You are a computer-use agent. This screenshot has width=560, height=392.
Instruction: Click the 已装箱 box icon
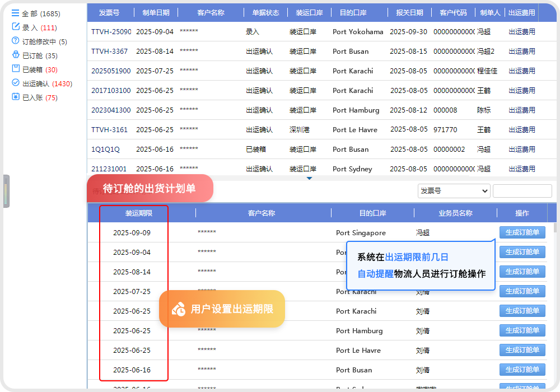point(16,68)
